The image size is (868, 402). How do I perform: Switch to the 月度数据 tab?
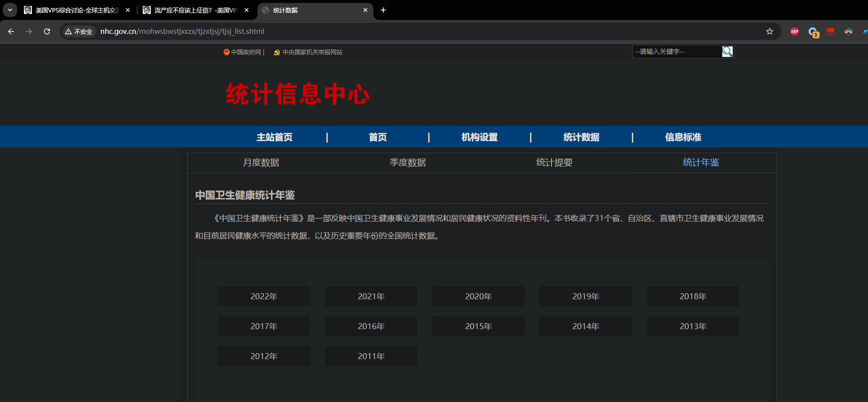click(x=261, y=163)
